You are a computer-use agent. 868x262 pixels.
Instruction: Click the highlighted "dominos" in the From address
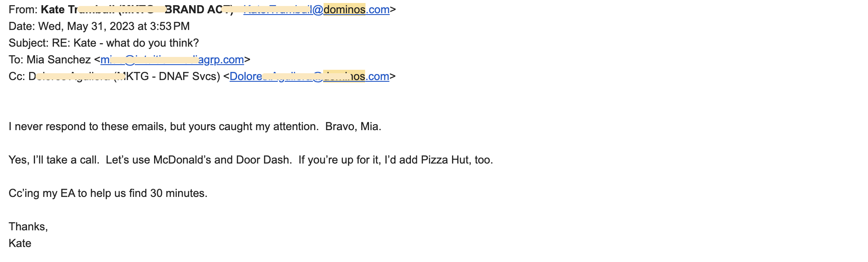[344, 9]
